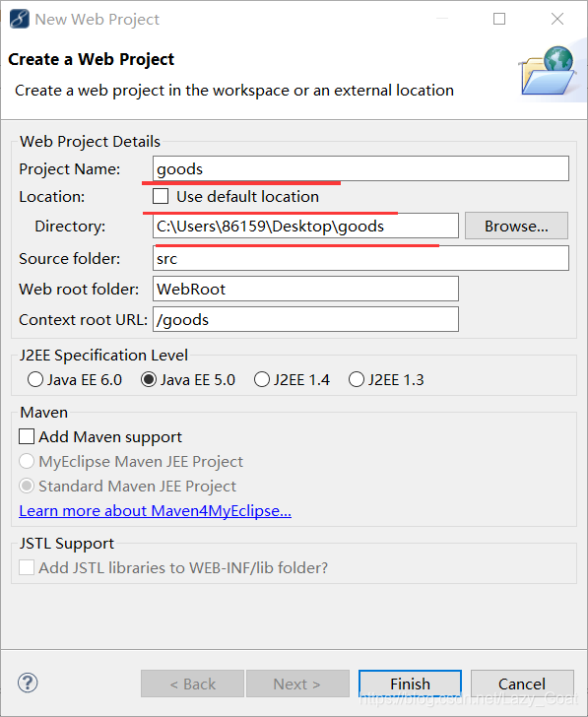Check Add Maven support
The height and width of the screenshot is (717, 588).
27,436
